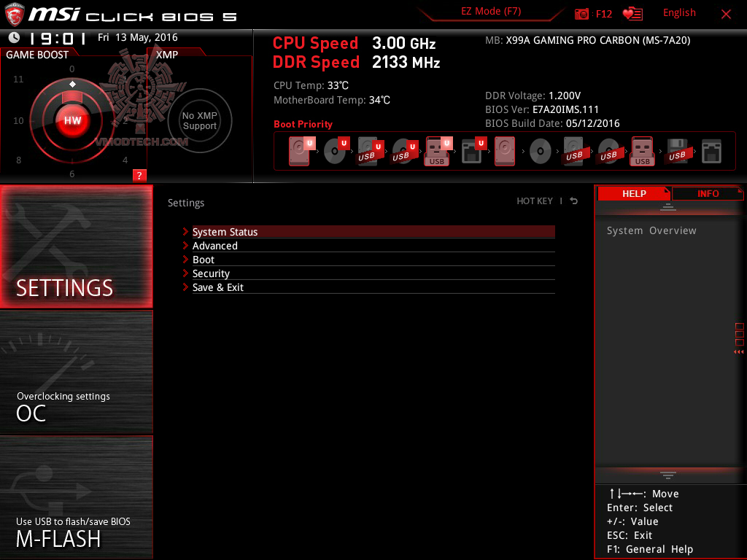Click the DDR Voltage 1.200V value

(565, 96)
